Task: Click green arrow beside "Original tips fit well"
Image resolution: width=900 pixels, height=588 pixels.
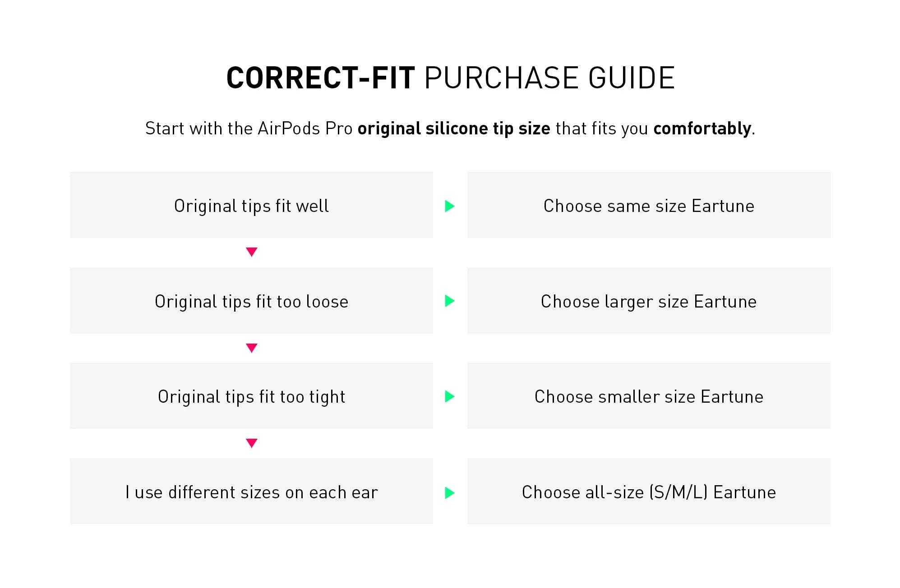Action: click(449, 206)
